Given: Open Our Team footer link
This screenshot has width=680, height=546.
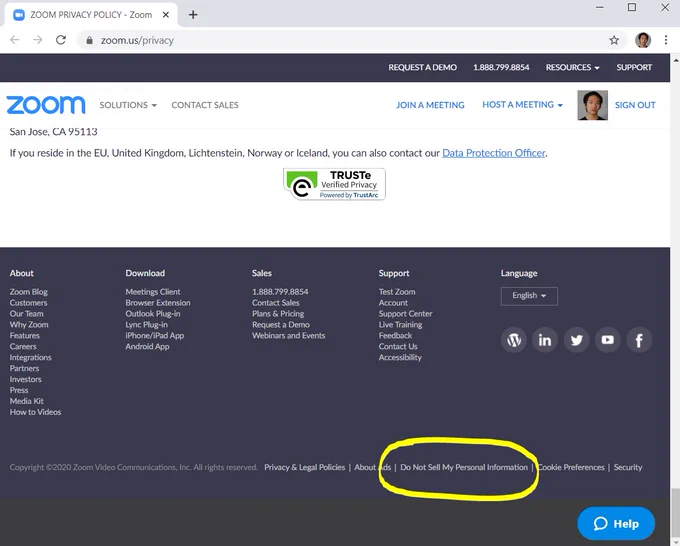Looking at the screenshot, I should [26, 314].
